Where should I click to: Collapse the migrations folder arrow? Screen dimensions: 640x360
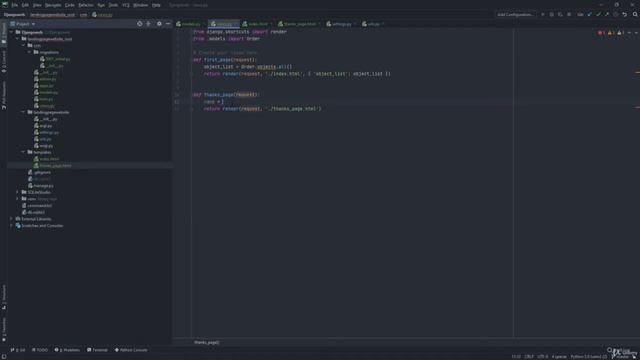click(30, 52)
